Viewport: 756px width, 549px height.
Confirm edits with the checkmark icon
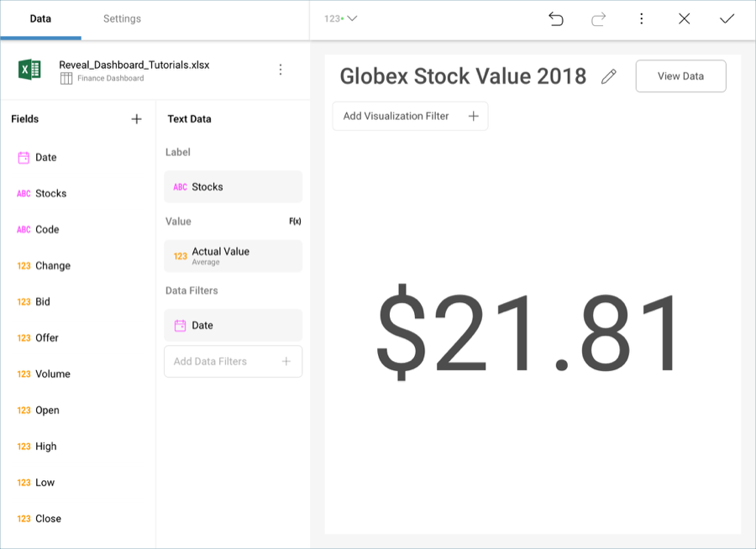click(x=727, y=18)
